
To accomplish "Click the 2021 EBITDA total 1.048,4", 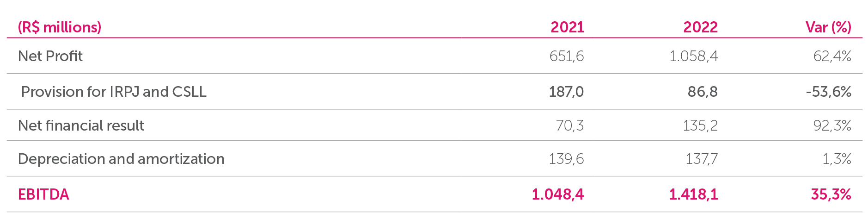I will point(557,194).
